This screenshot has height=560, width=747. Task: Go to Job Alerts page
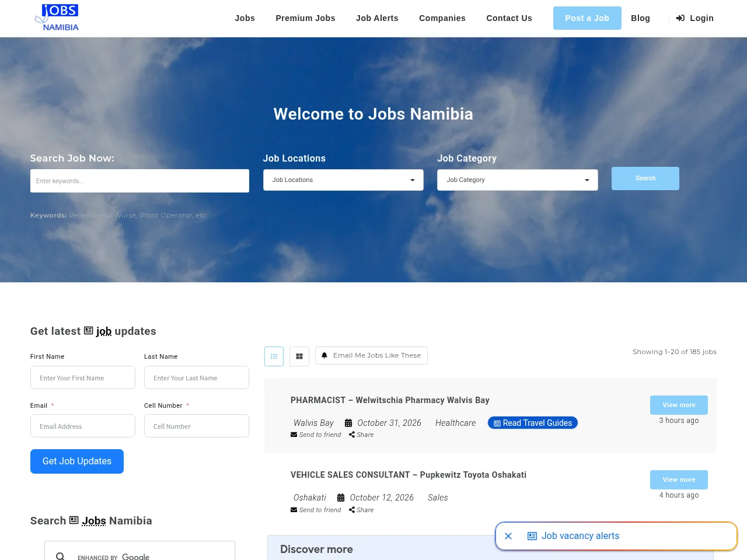[x=377, y=18]
